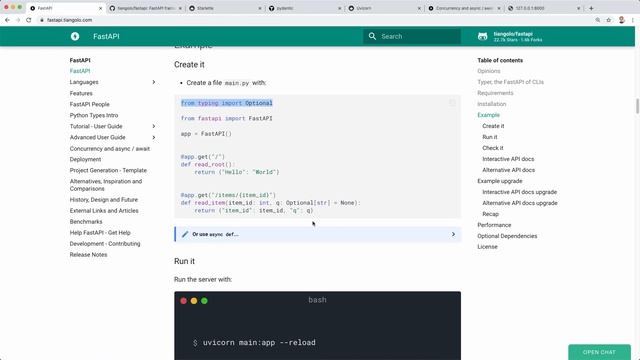This screenshot has height=360, width=640.
Task: Open Project Generation - Template link
Action: point(108,170)
